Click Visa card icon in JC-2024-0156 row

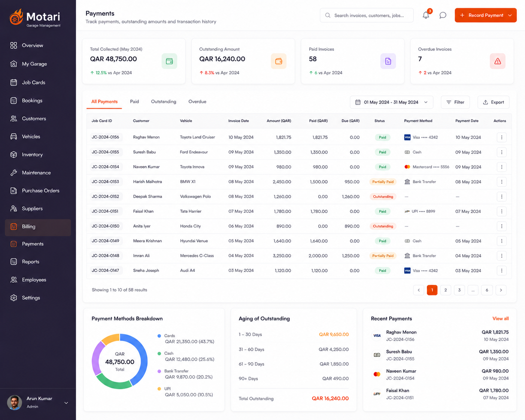click(x=407, y=137)
